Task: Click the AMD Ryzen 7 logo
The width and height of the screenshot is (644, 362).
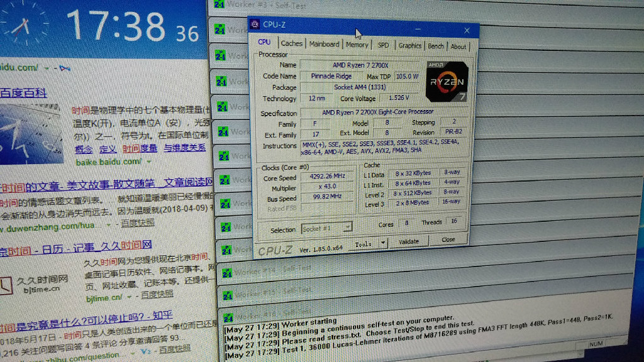Action: [447, 81]
